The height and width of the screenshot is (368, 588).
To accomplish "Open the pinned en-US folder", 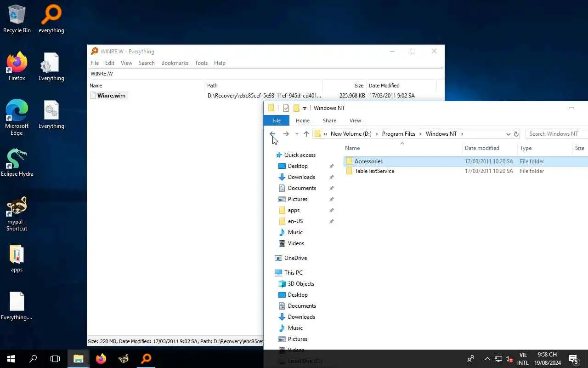I will (x=295, y=221).
